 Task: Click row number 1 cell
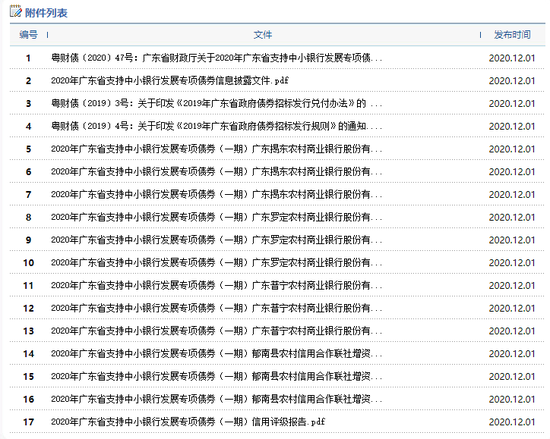(28, 58)
